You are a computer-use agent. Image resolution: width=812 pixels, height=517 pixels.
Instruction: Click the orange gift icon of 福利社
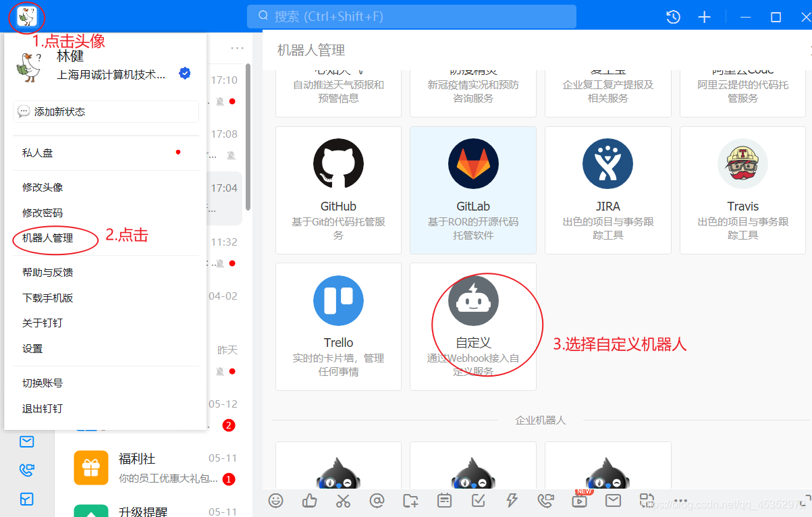point(91,468)
